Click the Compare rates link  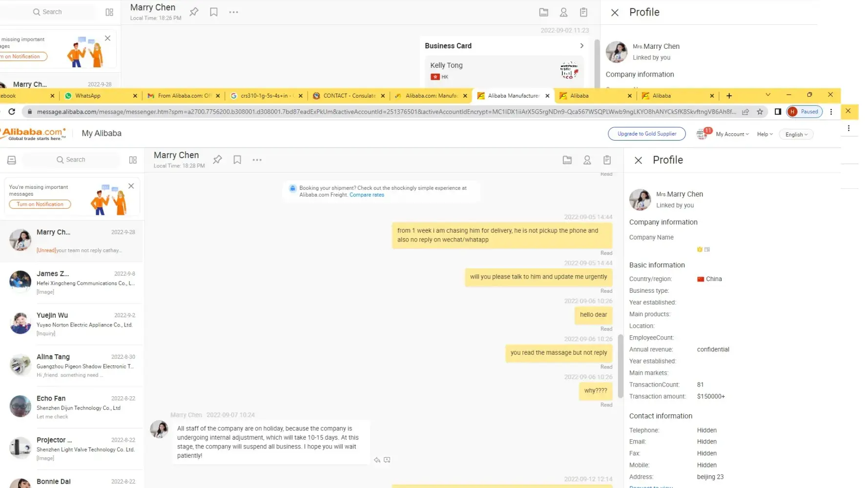(x=367, y=195)
